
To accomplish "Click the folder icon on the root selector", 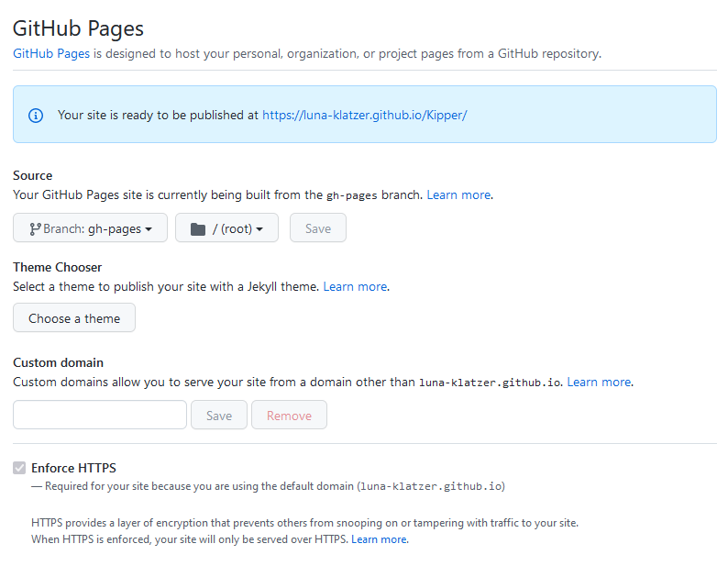I will click(x=198, y=229).
